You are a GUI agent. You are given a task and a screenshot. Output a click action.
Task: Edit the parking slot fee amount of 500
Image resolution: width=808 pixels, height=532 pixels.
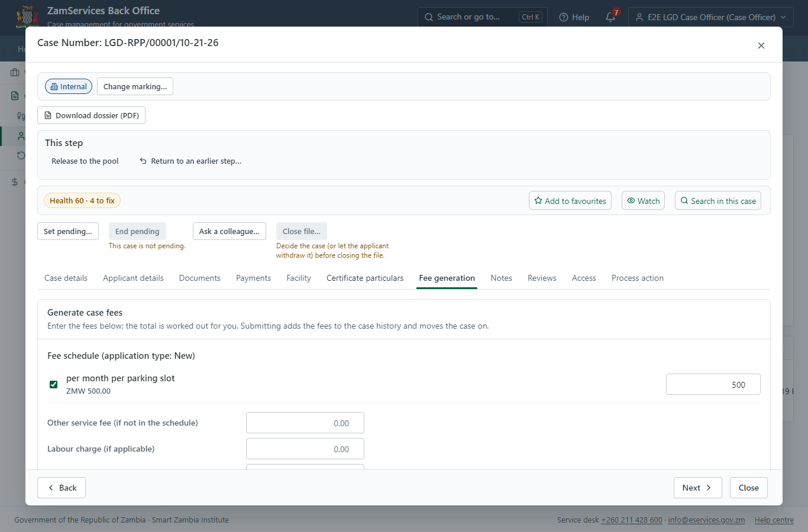(x=713, y=384)
